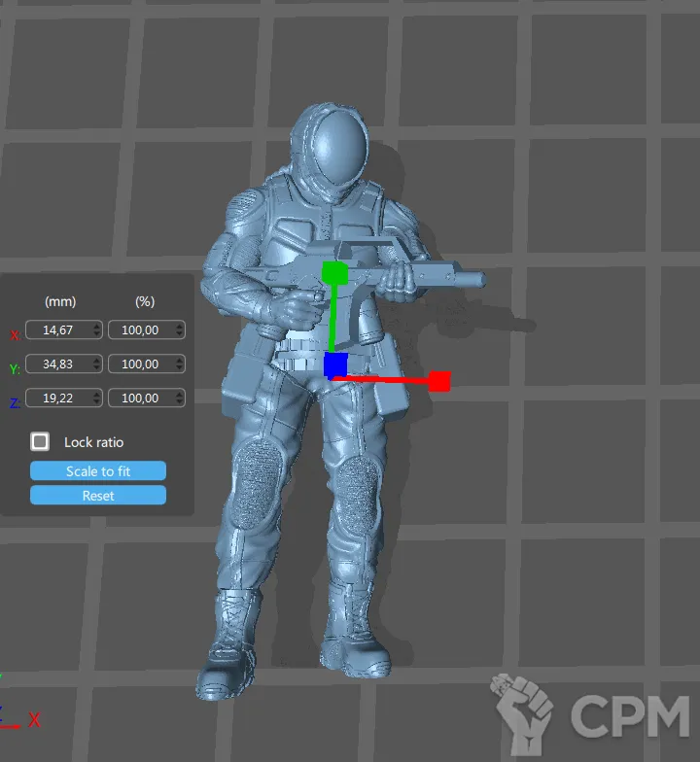700x762 pixels.
Task: Click the Y percent scale field
Action: (x=140, y=364)
